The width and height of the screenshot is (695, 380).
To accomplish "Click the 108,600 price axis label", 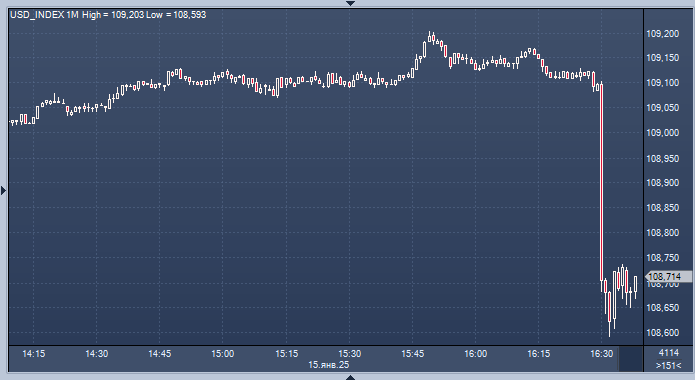I will [x=663, y=333].
